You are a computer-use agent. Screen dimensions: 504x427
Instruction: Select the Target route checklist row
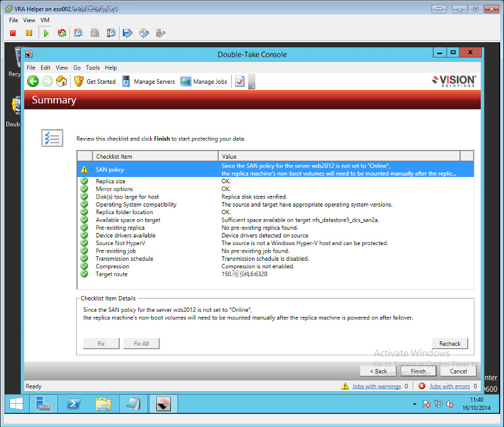275,274
